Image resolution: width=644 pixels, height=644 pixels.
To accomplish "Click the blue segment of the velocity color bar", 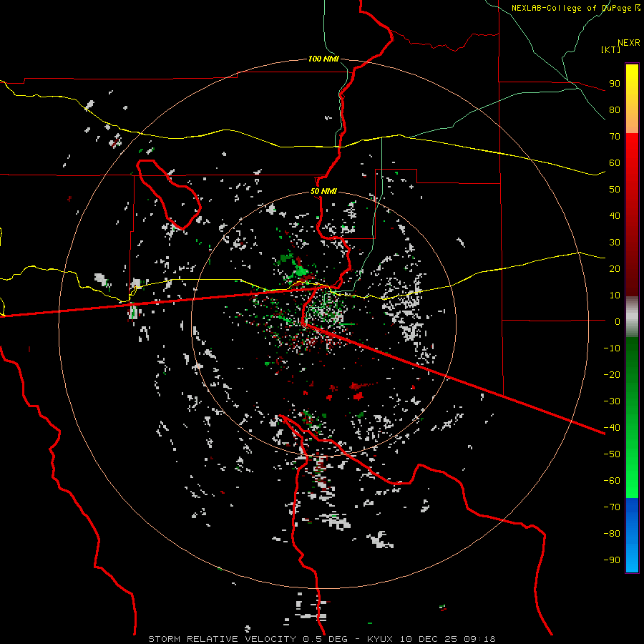I will [632, 535].
